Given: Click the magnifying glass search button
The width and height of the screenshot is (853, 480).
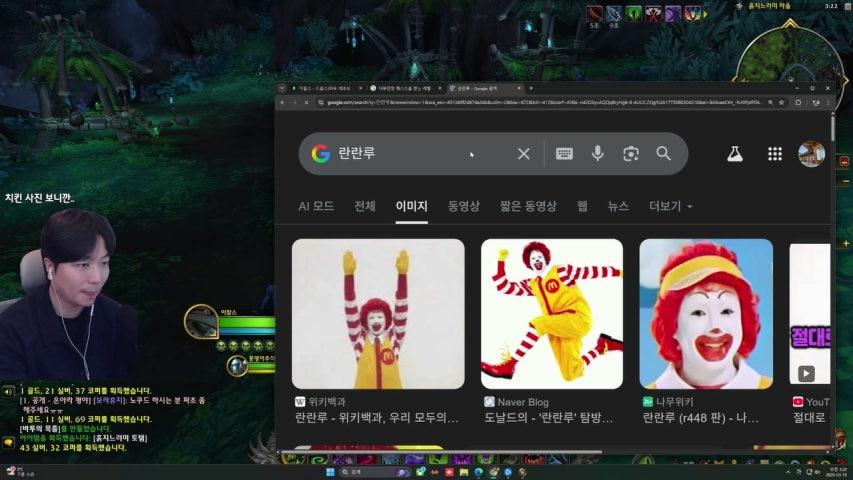Looking at the screenshot, I should point(663,154).
